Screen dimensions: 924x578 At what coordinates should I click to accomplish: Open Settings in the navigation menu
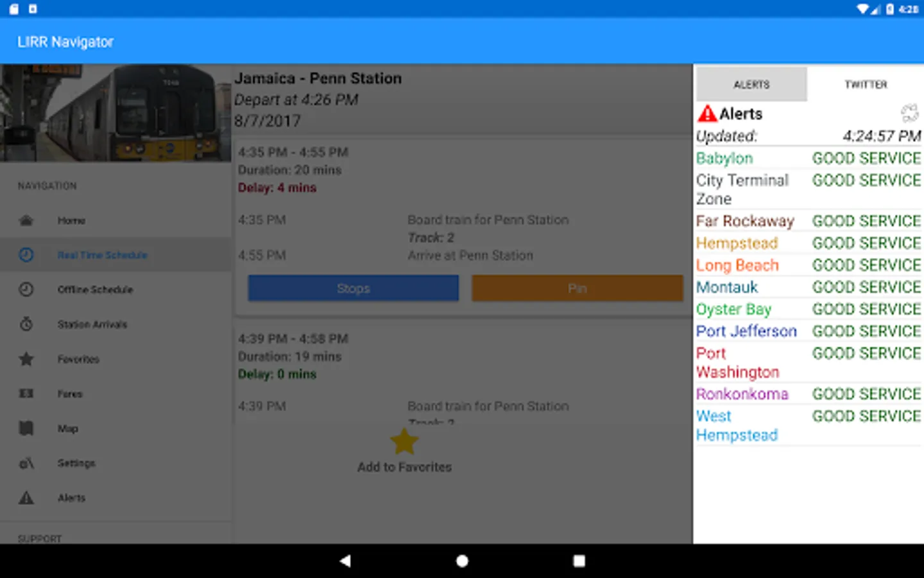[116, 463]
